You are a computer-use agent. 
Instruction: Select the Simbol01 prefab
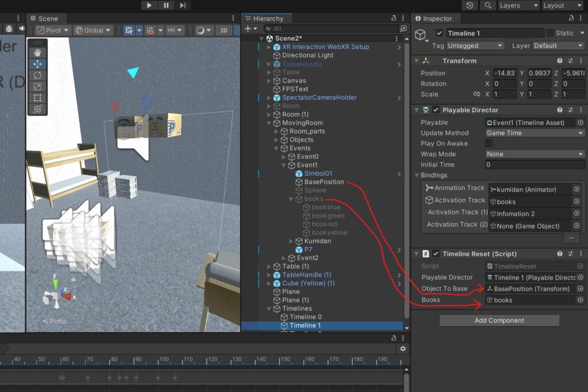tap(318, 173)
